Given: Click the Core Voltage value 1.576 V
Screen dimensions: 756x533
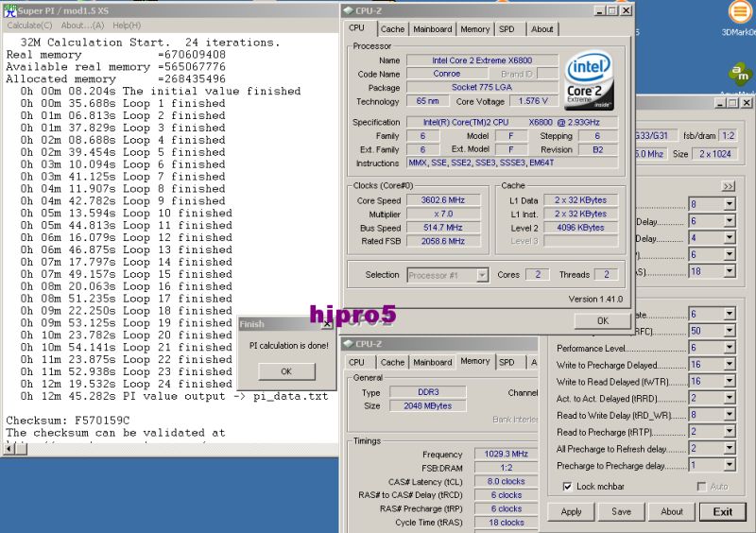Looking at the screenshot, I should tap(533, 101).
